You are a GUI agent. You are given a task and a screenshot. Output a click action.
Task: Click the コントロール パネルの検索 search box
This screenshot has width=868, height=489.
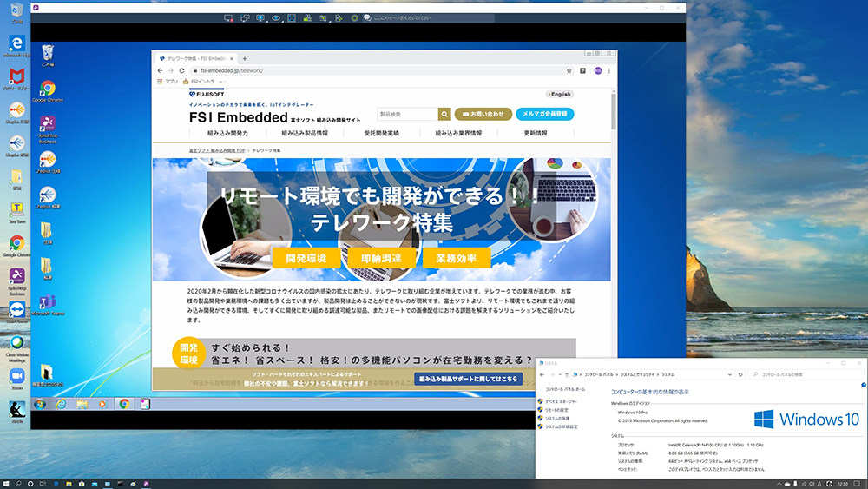click(806, 375)
